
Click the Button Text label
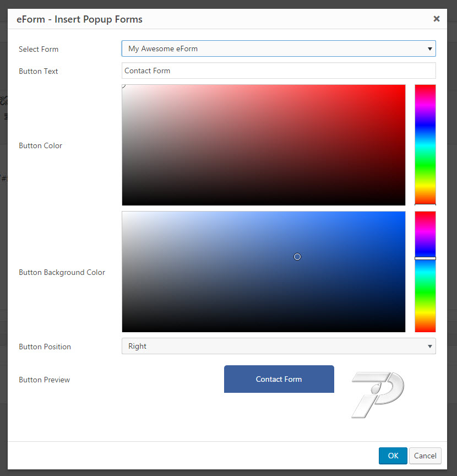coord(38,71)
